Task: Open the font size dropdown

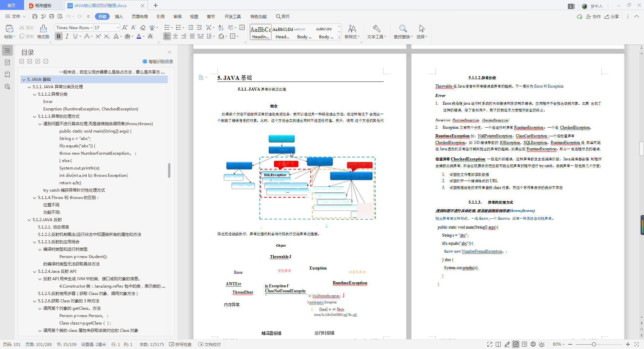Action: (x=118, y=28)
